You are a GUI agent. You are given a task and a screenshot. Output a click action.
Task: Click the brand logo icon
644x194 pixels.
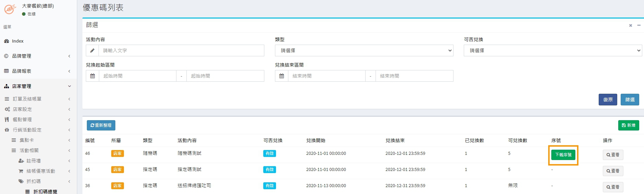click(x=10, y=9)
